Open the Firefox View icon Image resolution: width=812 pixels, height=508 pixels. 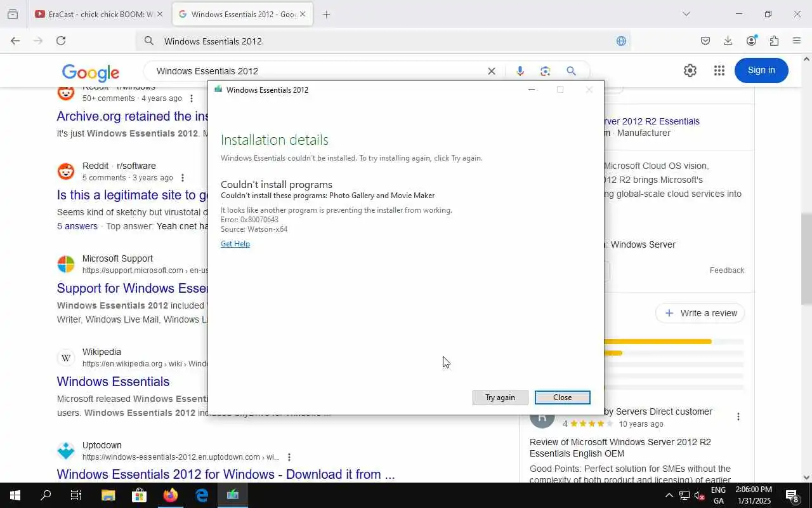click(13, 14)
